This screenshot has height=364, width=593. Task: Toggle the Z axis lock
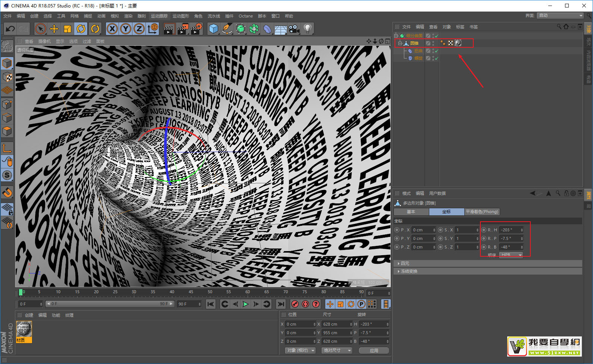[139, 29]
